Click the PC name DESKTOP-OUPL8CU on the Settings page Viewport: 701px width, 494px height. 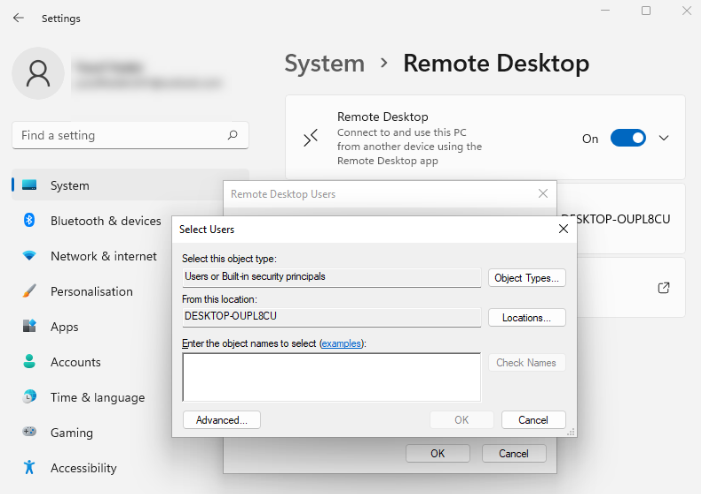pyautogui.click(x=616, y=219)
